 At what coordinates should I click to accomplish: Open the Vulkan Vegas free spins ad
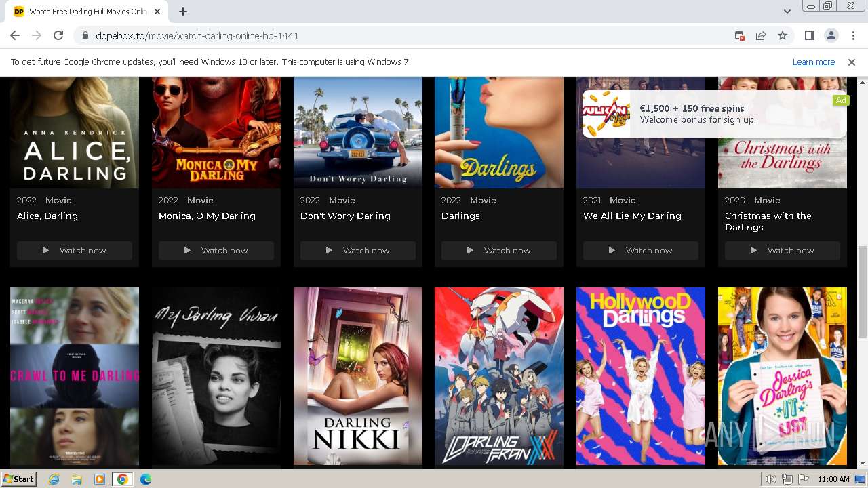715,114
